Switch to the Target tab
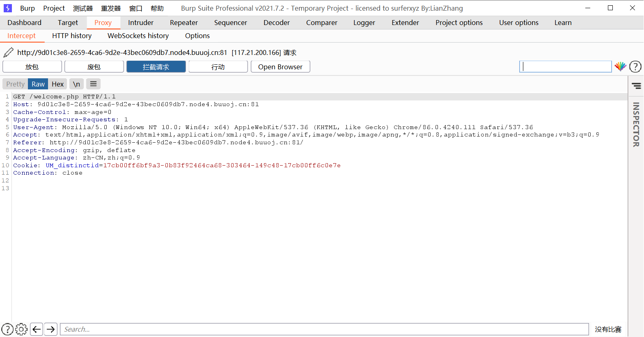Screen dimensions: 644x337 pos(68,23)
